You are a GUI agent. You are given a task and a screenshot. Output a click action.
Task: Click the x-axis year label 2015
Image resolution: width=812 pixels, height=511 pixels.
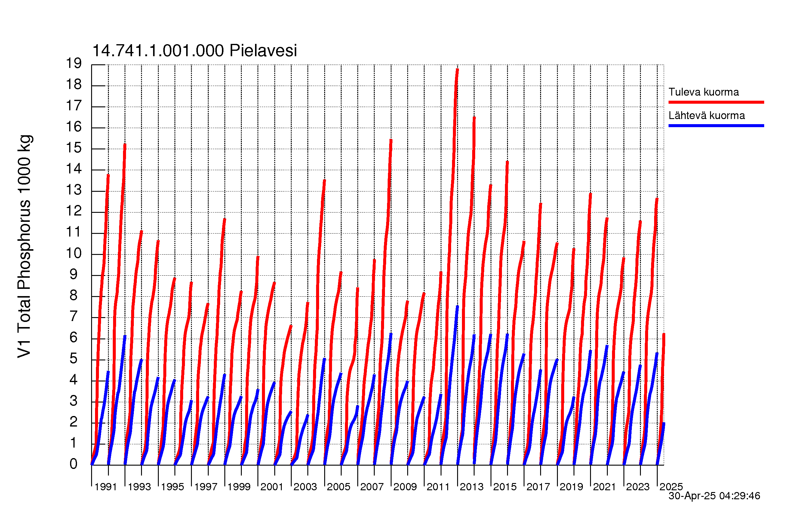(505, 487)
